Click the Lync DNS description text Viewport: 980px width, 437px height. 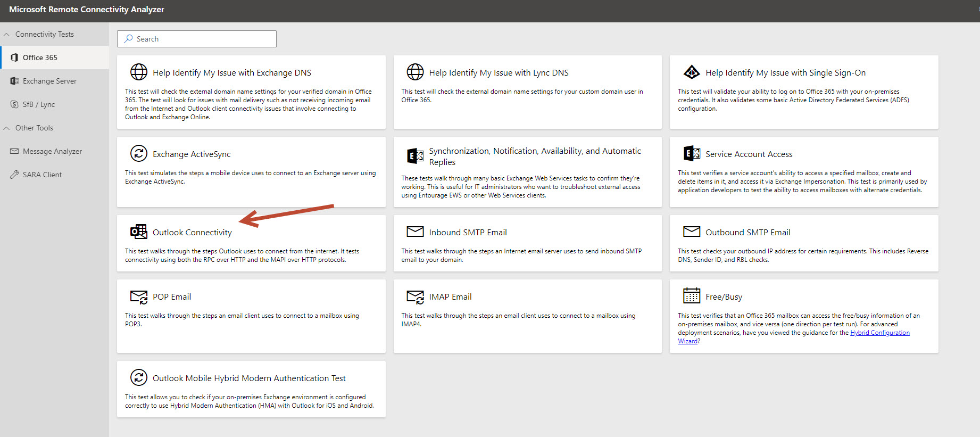point(522,96)
